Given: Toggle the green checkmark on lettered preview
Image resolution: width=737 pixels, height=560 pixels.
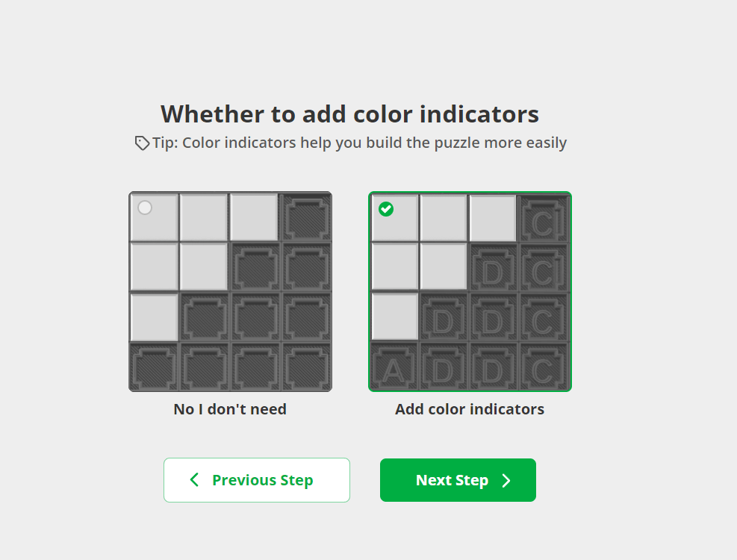Looking at the screenshot, I should [x=386, y=209].
